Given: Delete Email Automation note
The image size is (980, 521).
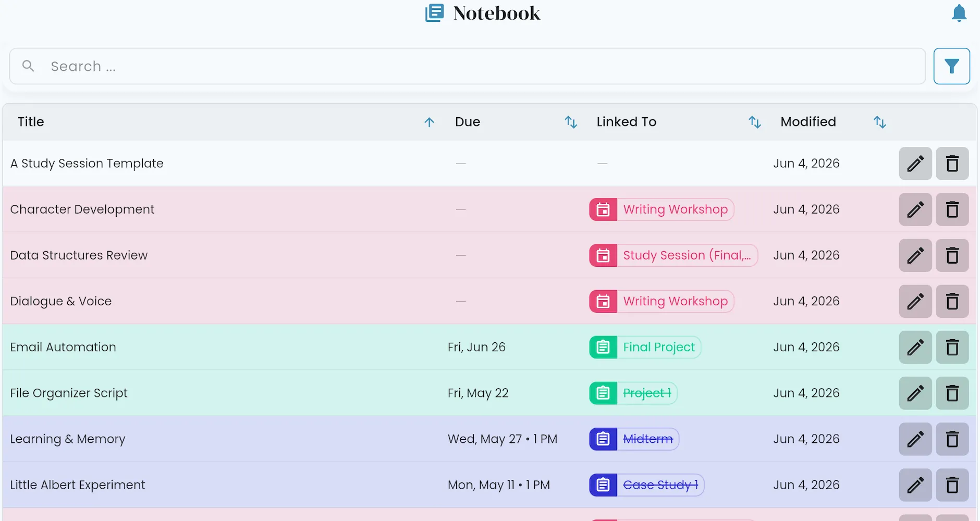Looking at the screenshot, I should pos(952,347).
